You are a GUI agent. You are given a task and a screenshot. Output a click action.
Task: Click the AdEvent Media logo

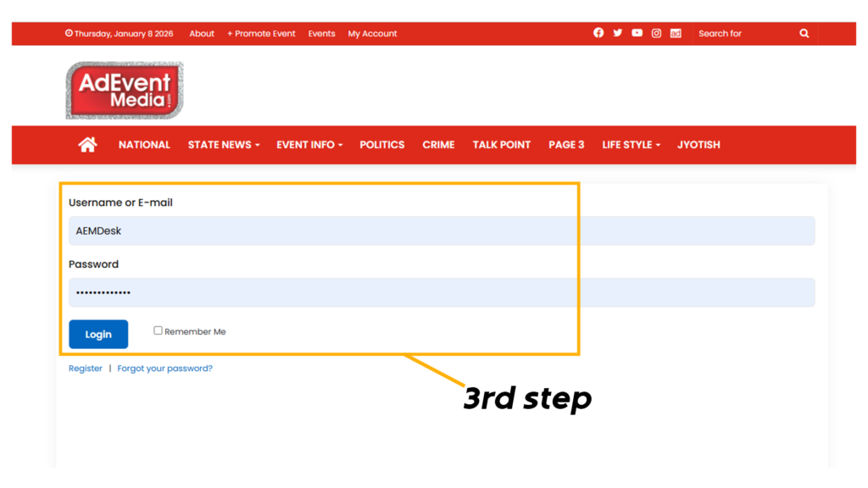click(x=125, y=90)
